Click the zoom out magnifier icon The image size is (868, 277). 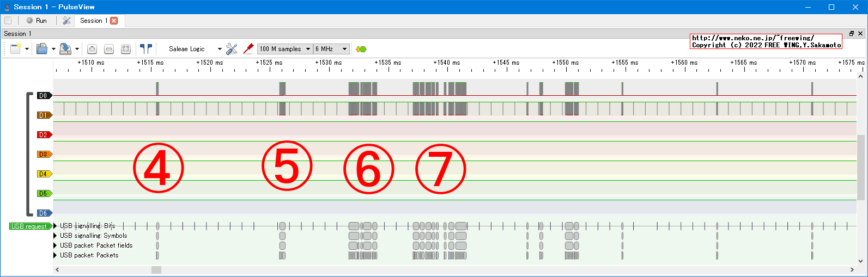pos(109,49)
